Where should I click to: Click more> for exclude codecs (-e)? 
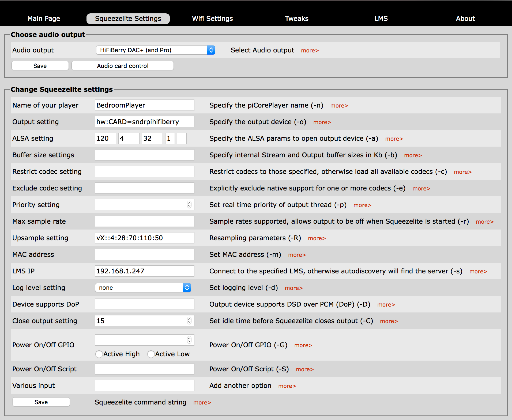pos(421,189)
